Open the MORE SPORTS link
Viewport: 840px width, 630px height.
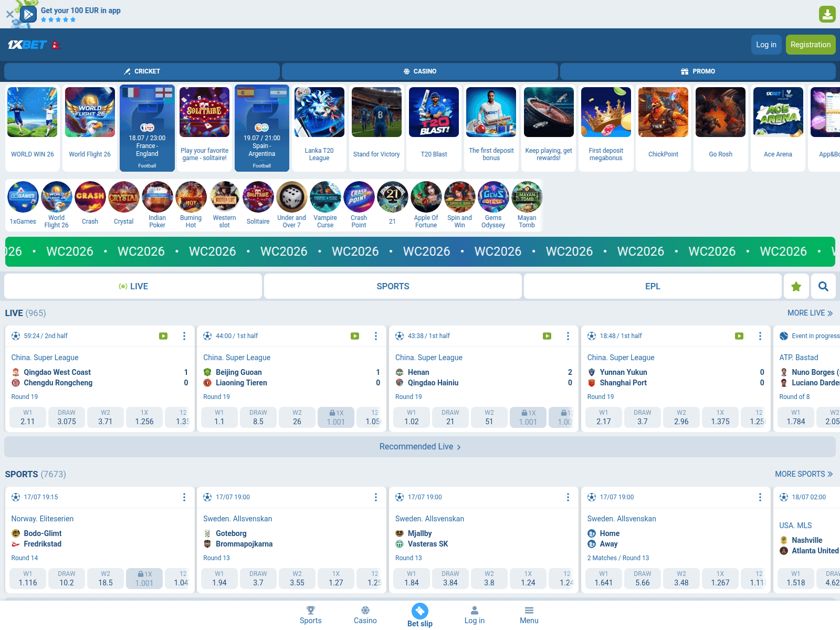click(x=804, y=474)
